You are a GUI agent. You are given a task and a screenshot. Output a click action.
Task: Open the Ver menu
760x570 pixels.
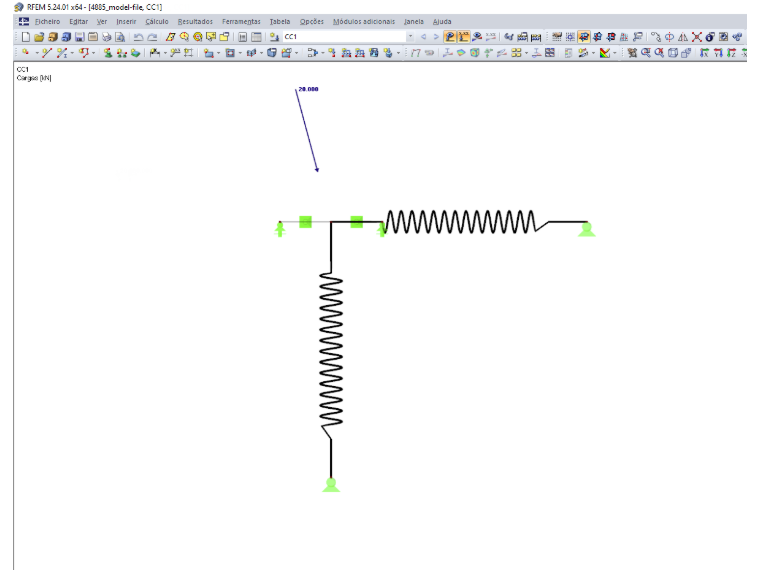[102, 22]
